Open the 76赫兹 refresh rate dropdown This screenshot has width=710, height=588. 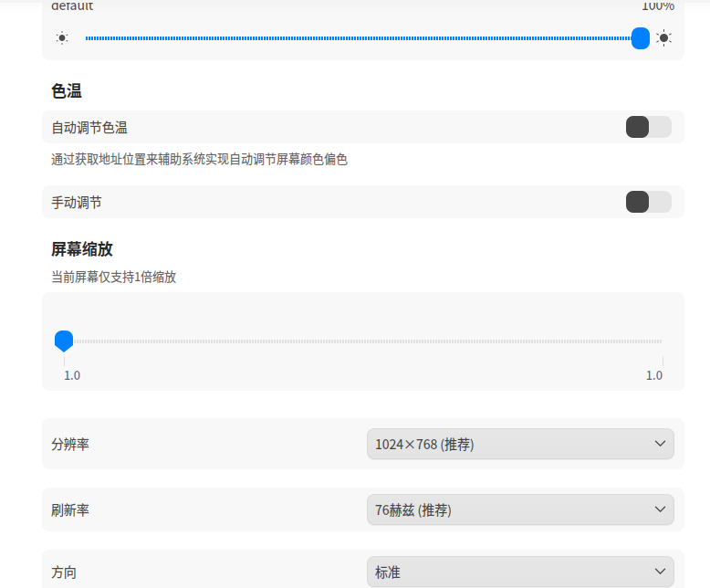[x=520, y=509]
